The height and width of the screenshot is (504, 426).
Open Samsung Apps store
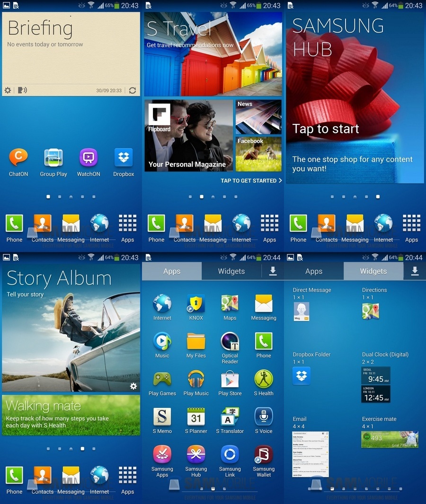(x=162, y=454)
